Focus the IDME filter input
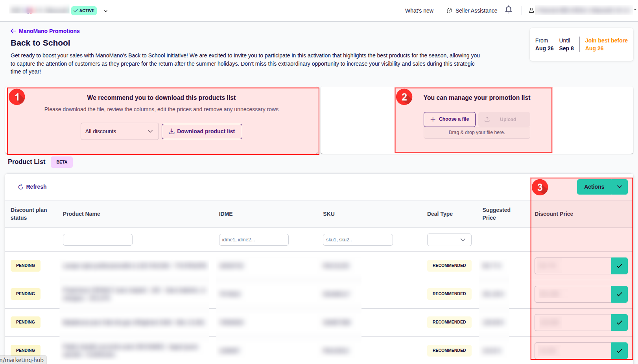The width and height of the screenshot is (638, 364). [254, 240]
